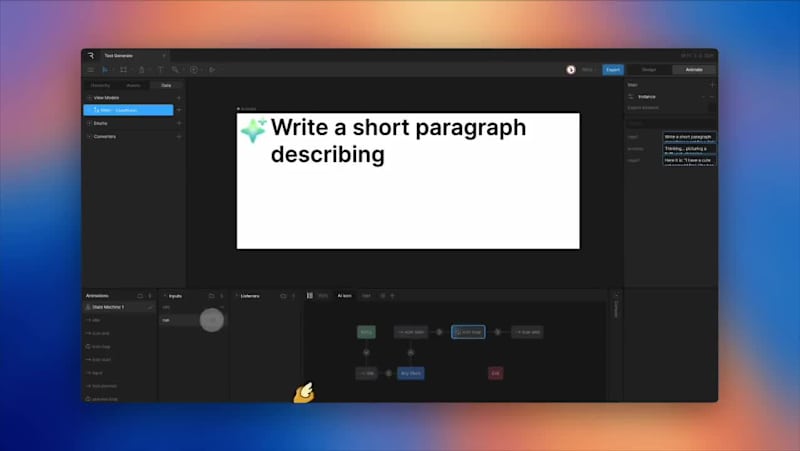Collapse the Listeners panel
Viewport: 800px width, 451px height.
tap(237, 296)
